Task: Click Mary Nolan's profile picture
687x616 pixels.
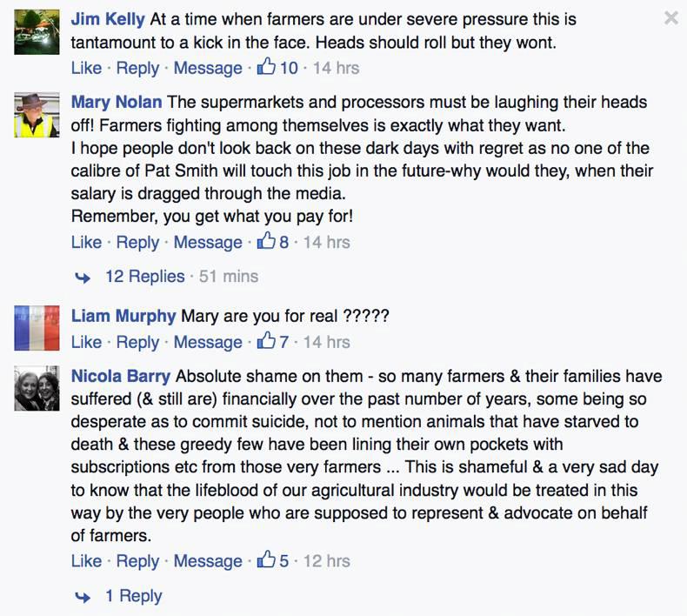Action: pos(37,116)
